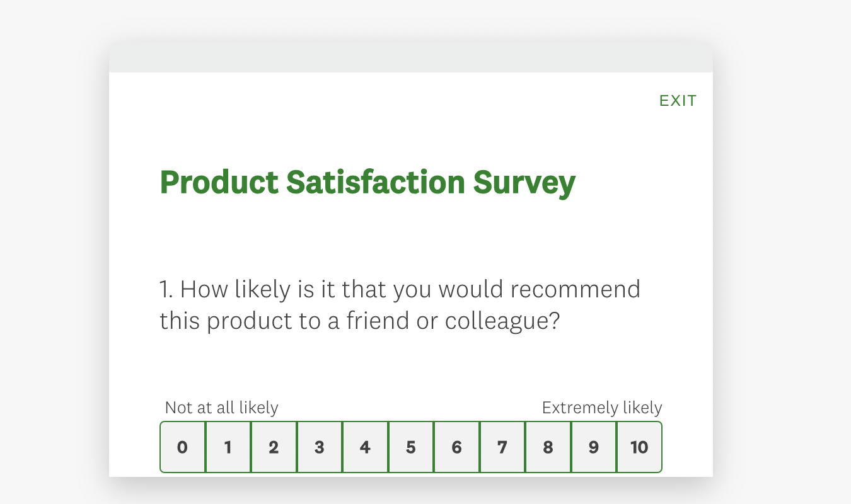Click the 'Not at all likely' label
The height and width of the screenshot is (504, 851).
[x=221, y=408]
